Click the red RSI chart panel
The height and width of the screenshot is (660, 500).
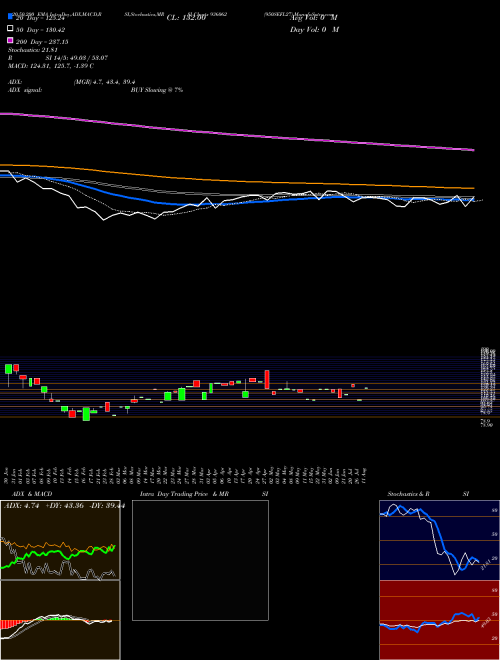click(439, 620)
